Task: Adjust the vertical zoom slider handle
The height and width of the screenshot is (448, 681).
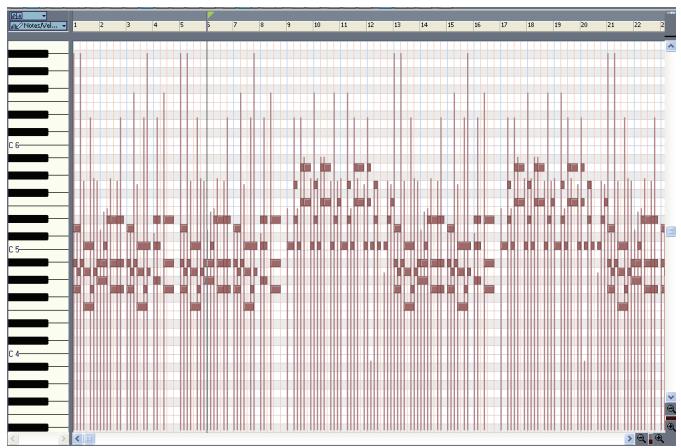Action: click(671, 418)
